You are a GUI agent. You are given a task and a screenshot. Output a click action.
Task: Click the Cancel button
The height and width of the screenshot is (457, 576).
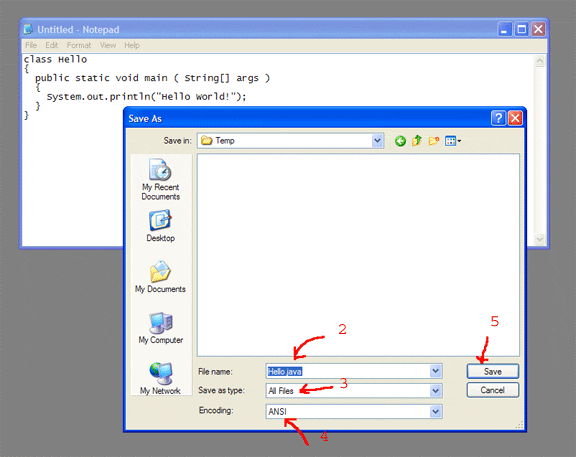pos(493,390)
